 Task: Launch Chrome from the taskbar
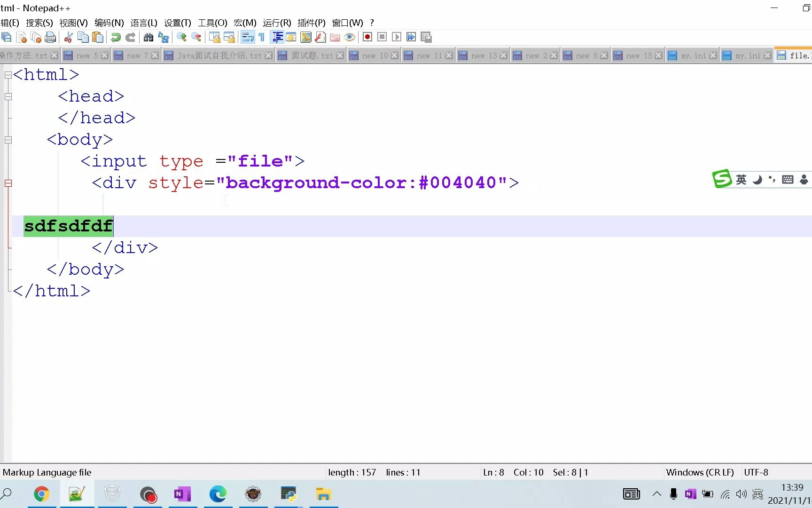[x=42, y=494]
